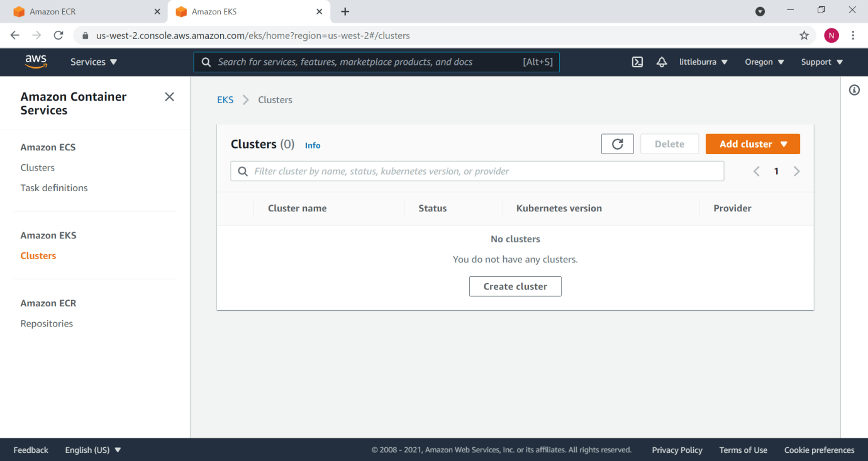This screenshot has height=461, width=868.
Task: Focus the AWS services search box
Action: (376, 62)
